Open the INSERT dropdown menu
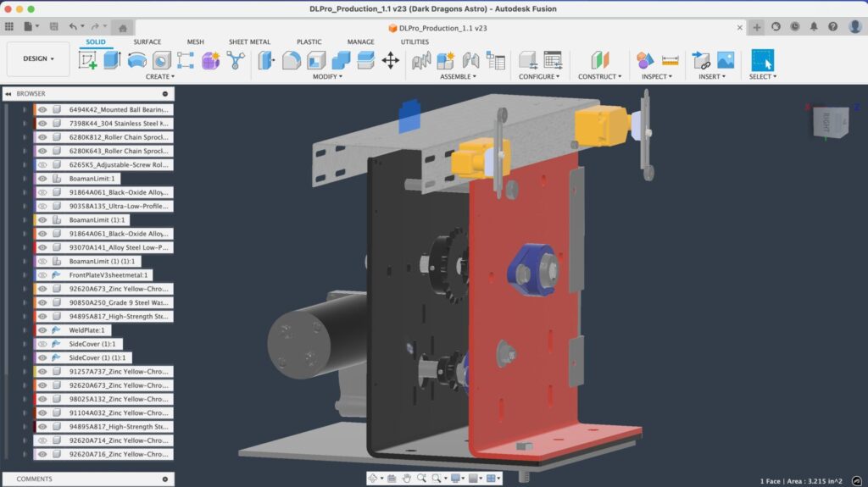 [712, 76]
